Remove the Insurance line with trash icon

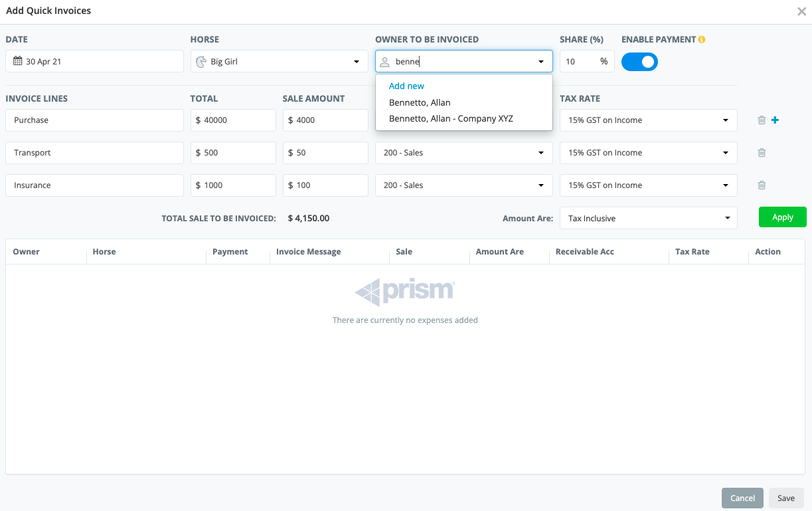tap(762, 185)
